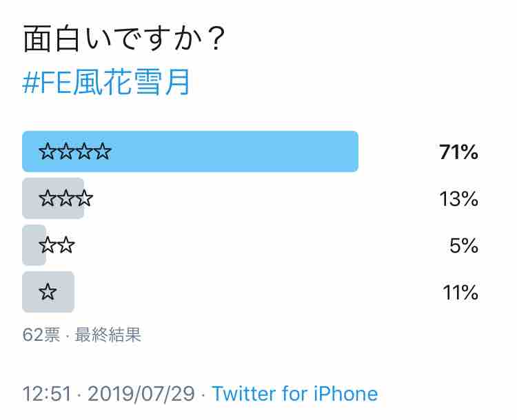Click the first star in four-star option
The width and height of the screenshot is (517, 420).
point(48,151)
